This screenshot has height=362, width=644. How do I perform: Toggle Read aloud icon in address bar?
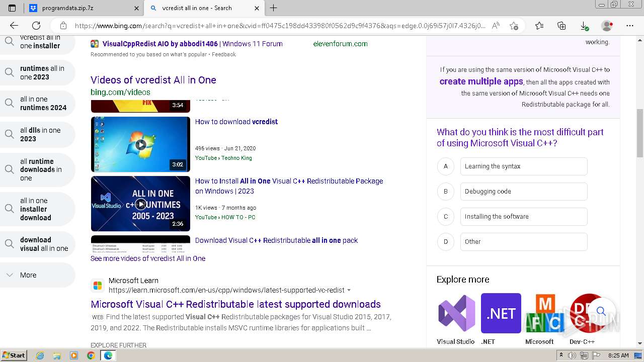[496, 26]
